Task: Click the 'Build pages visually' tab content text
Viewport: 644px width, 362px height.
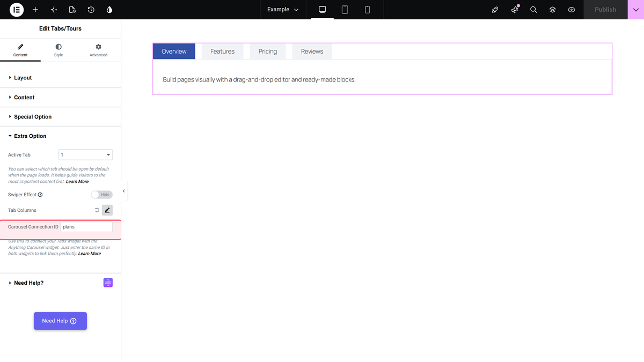Action: pos(259,79)
